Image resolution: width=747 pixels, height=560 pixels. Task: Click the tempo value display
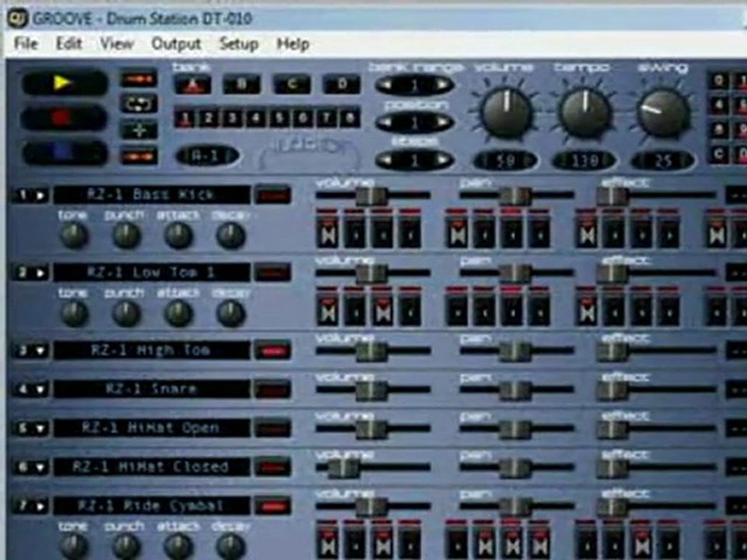(584, 161)
